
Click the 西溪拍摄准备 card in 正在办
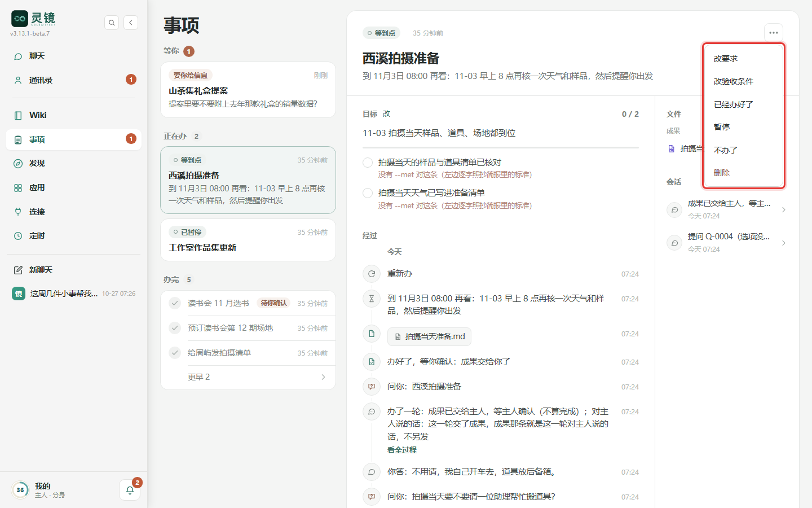248,180
